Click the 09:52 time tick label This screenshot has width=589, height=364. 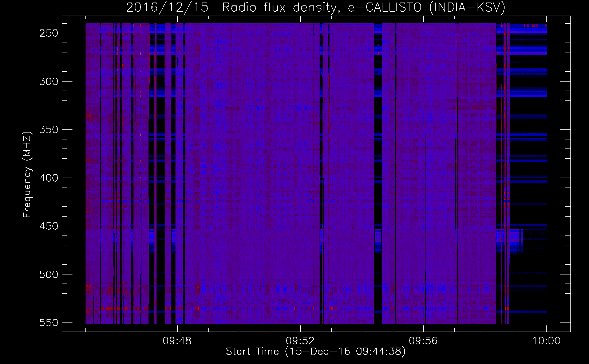click(x=300, y=341)
